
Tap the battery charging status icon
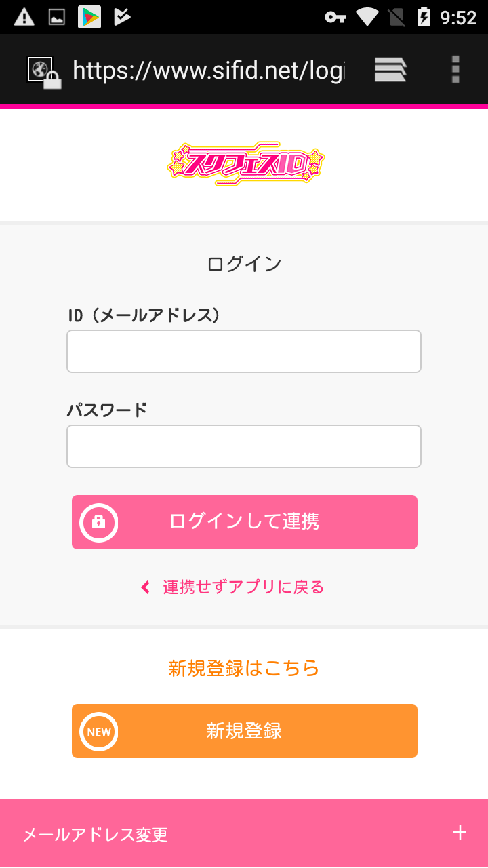click(x=424, y=18)
